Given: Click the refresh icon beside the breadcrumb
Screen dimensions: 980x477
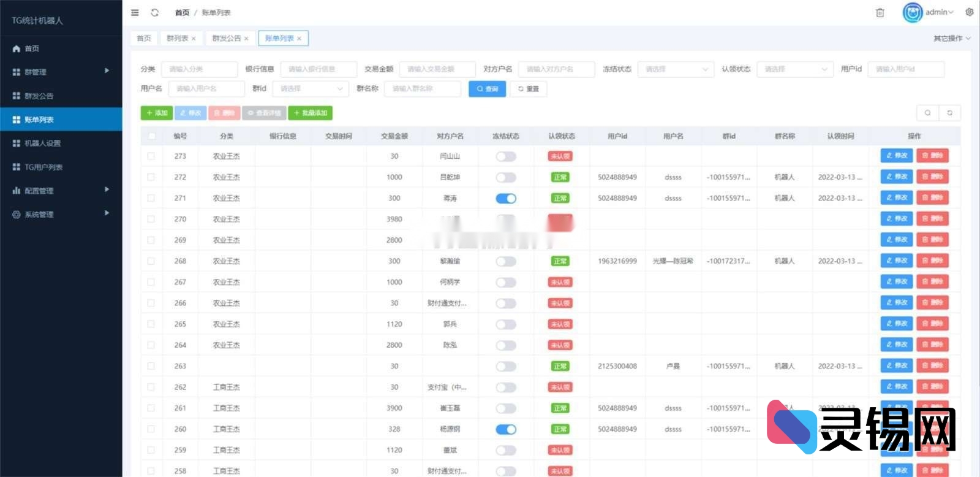Looking at the screenshot, I should (x=155, y=12).
